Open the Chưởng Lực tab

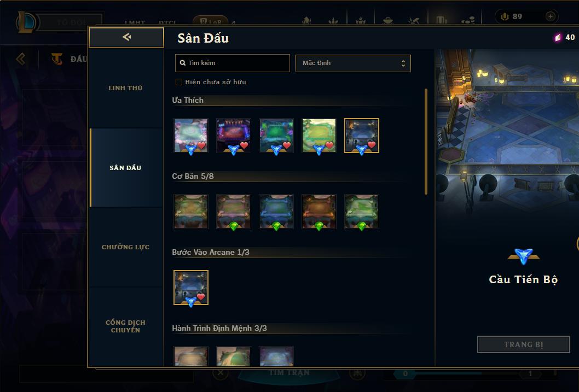point(125,247)
